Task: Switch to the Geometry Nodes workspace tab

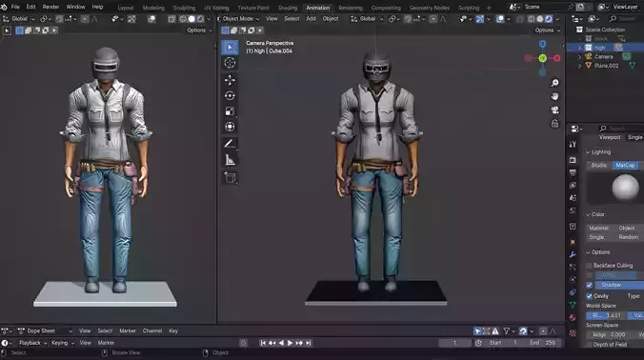Action: (430, 8)
